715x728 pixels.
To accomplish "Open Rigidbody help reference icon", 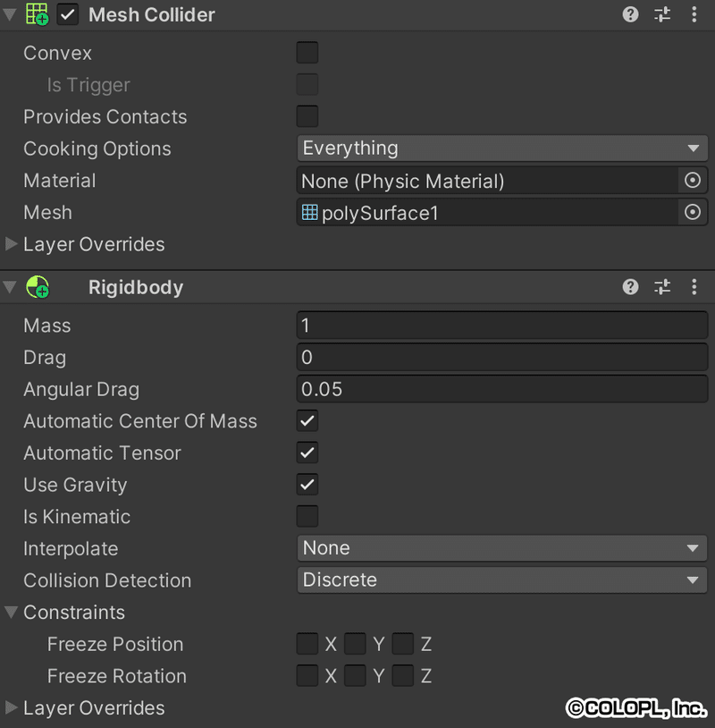I will click(631, 287).
